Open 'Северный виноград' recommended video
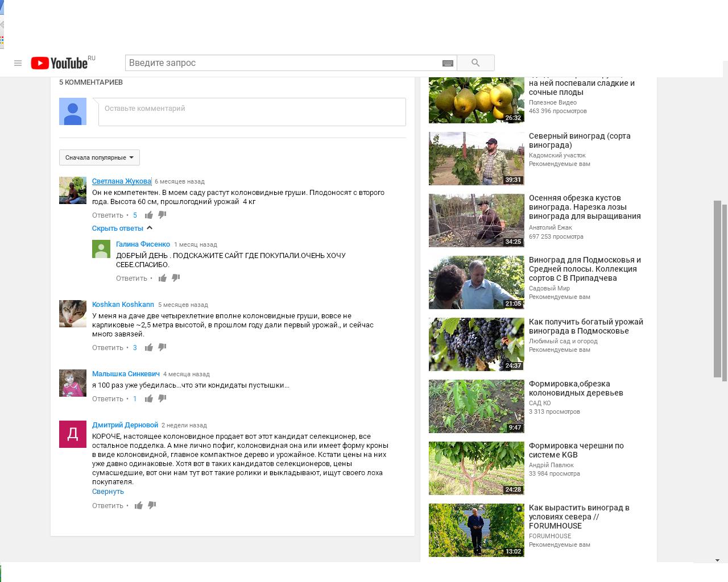Screen dimensions: 728x582 pos(580,140)
